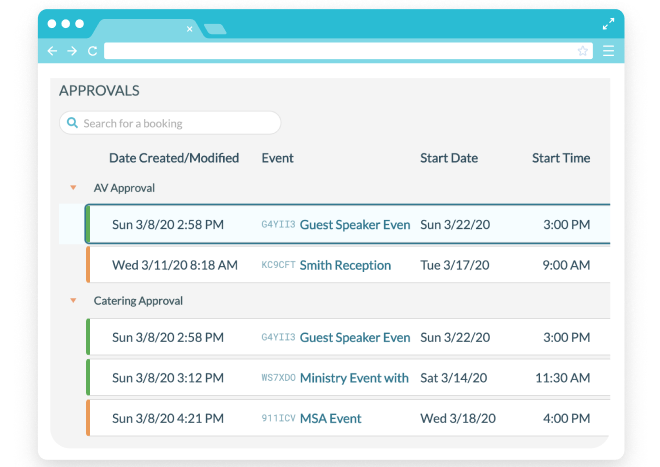Click the orange status bar of Smith Reception row
This screenshot has width=660, height=467.
tap(88, 266)
